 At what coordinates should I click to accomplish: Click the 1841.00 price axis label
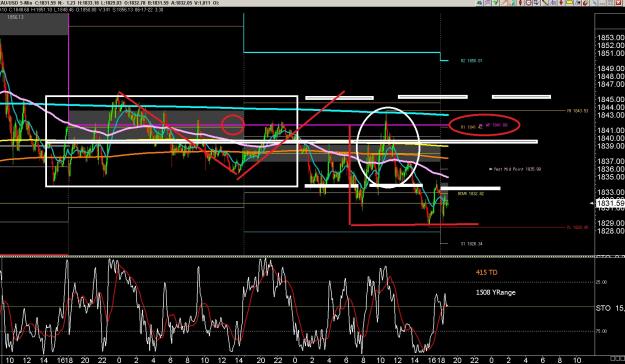click(610, 130)
